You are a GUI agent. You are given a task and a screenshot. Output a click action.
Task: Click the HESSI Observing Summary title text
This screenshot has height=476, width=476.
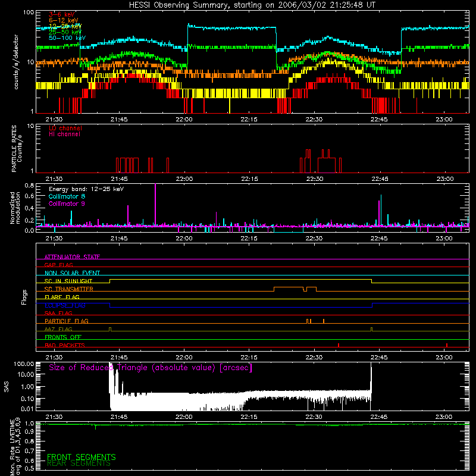(252, 5)
